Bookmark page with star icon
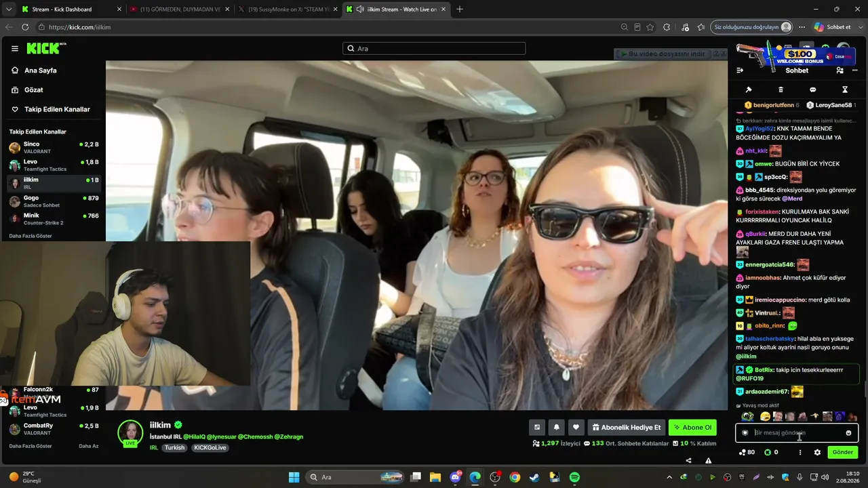 tap(650, 27)
